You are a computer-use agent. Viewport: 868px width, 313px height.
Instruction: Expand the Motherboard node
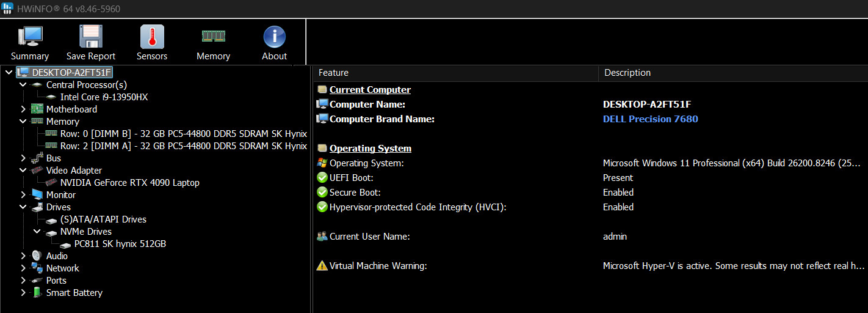[x=23, y=109]
